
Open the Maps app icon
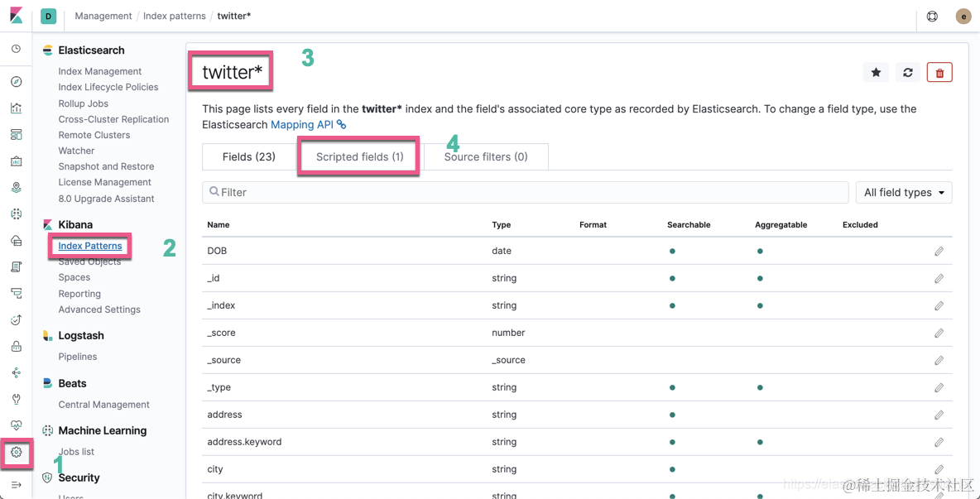click(17, 187)
